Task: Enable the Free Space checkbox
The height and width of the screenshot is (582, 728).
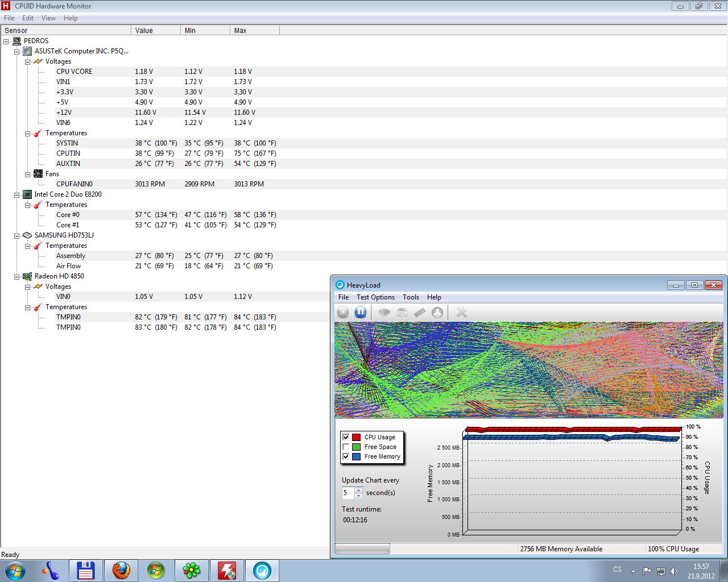Action: [x=346, y=447]
